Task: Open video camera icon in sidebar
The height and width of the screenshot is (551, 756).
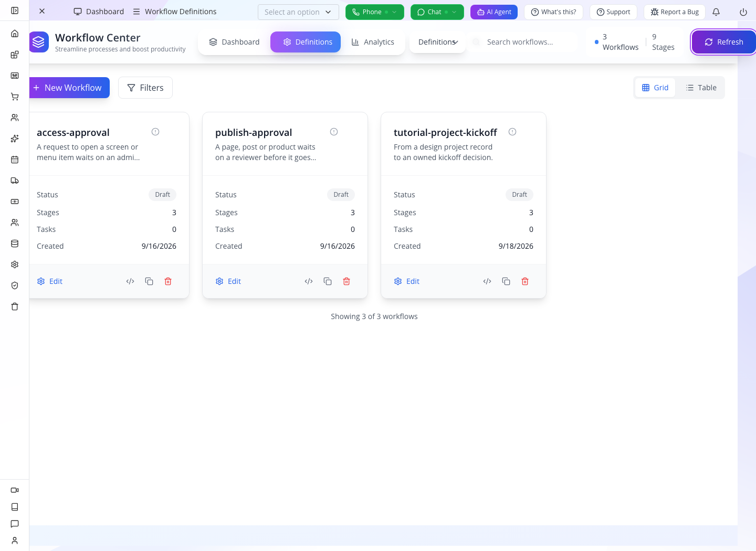Action: pos(15,490)
